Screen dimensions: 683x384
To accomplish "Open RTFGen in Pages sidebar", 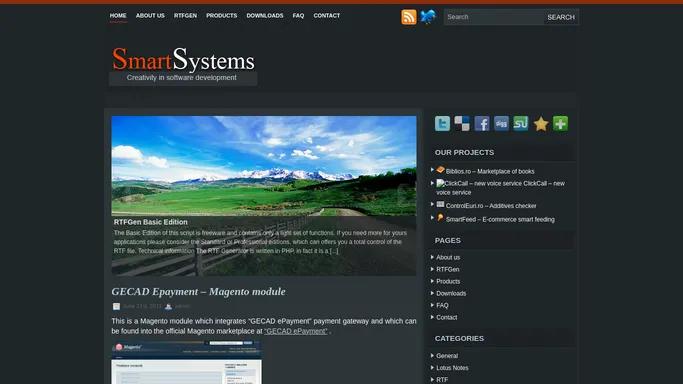I will click(x=448, y=269).
